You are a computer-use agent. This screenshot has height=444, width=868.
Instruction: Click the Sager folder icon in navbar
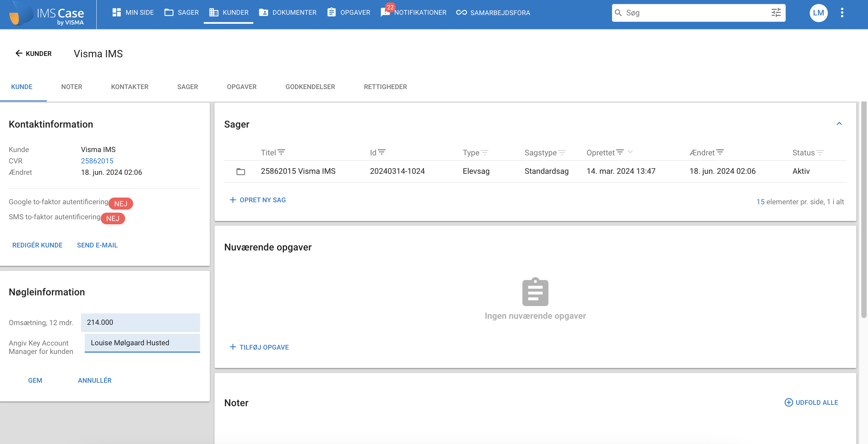[x=169, y=12]
